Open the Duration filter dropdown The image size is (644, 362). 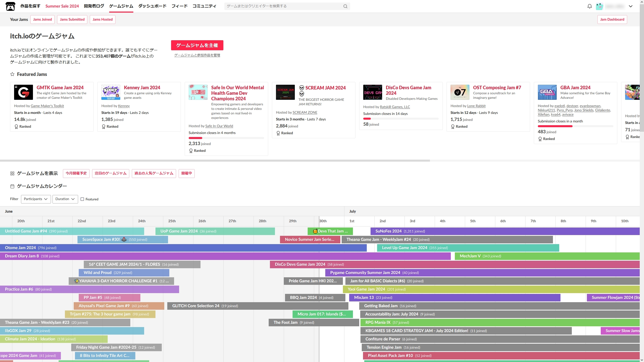pos(65,199)
